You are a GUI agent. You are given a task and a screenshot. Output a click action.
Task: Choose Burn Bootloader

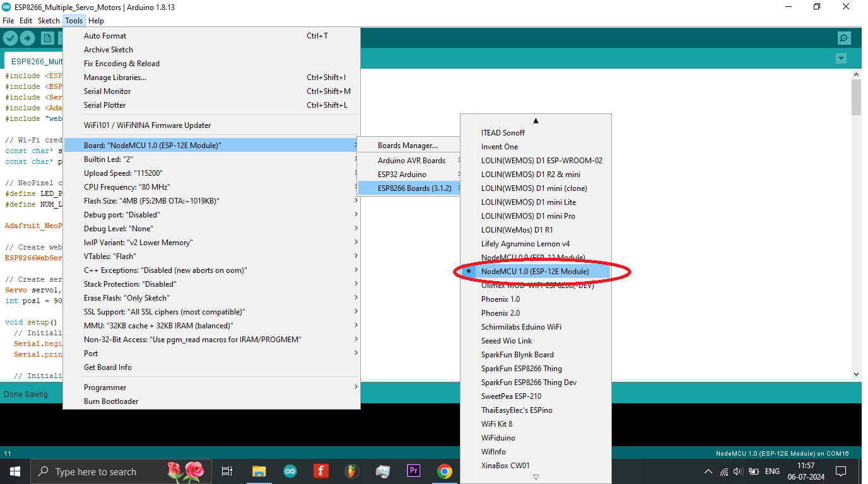(211, 401)
